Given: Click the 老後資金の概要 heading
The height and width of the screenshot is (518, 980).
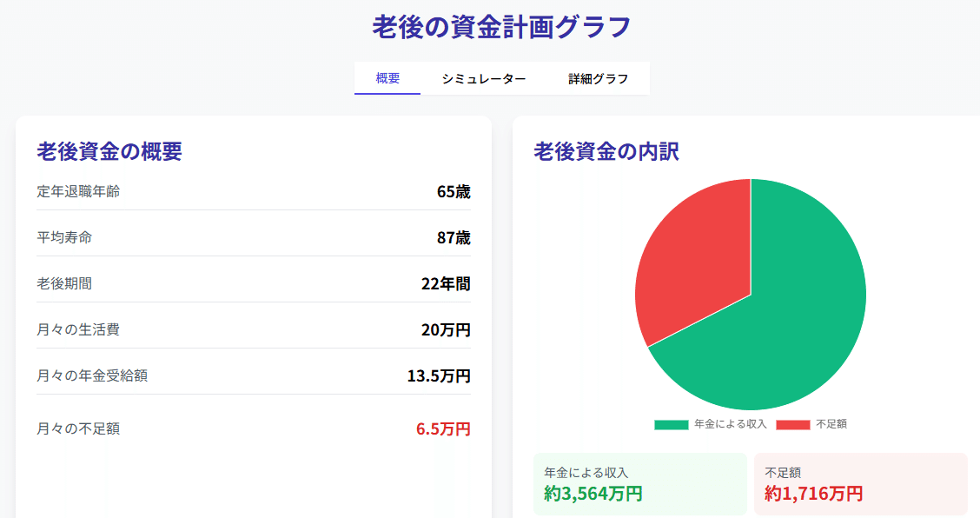Looking at the screenshot, I should point(109,151).
